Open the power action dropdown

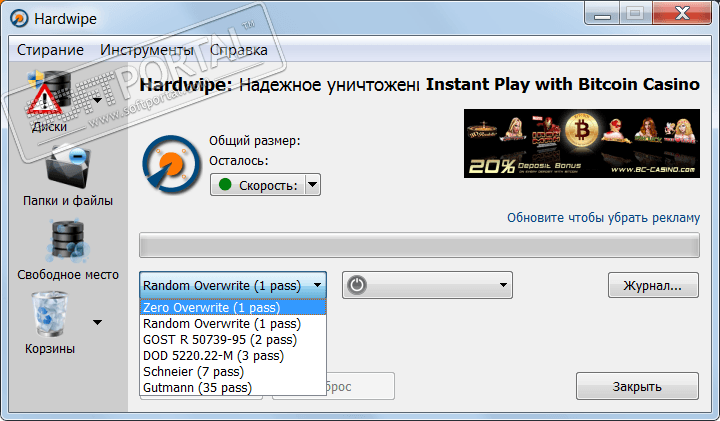tap(503, 285)
